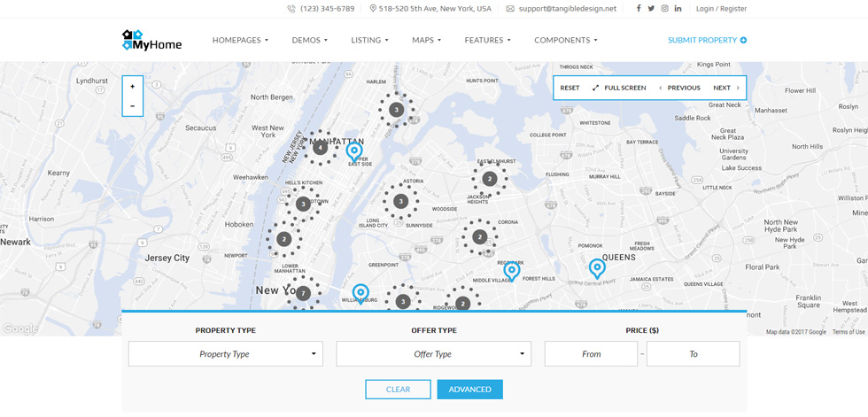
Task: Click the Advanced button
Action: 470,390
